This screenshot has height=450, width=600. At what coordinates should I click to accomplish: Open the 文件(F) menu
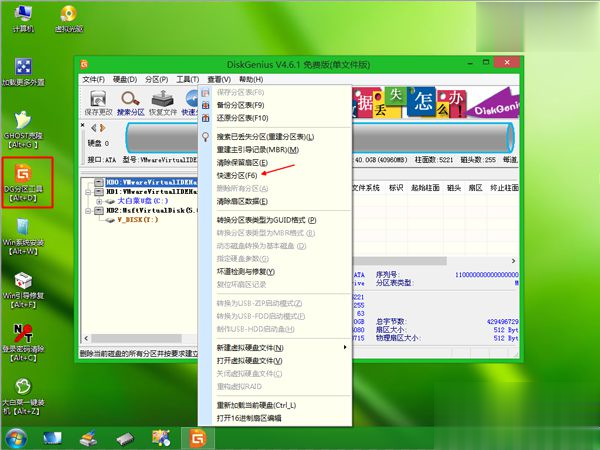tap(93, 79)
